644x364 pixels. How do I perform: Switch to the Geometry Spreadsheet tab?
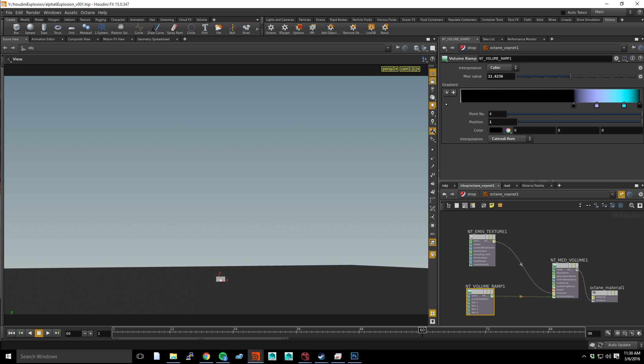154,39
